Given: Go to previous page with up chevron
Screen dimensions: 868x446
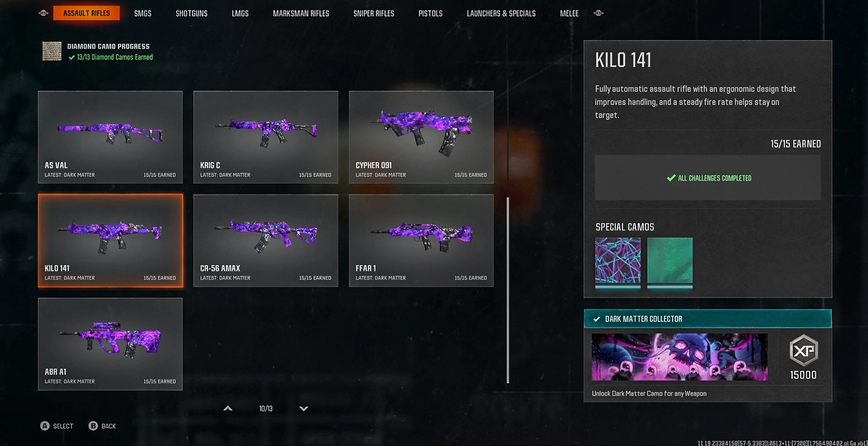Looking at the screenshot, I should click(x=228, y=409).
